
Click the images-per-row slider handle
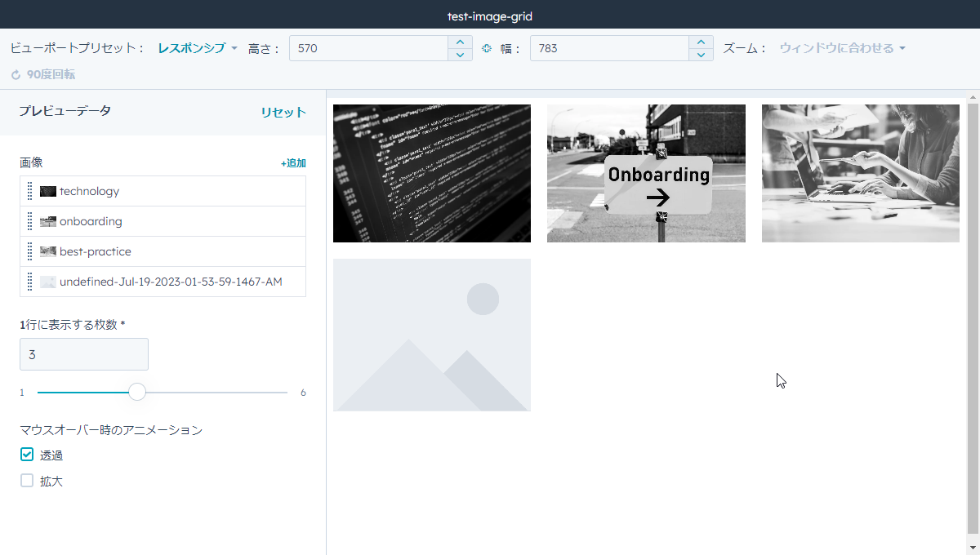point(137,392)
